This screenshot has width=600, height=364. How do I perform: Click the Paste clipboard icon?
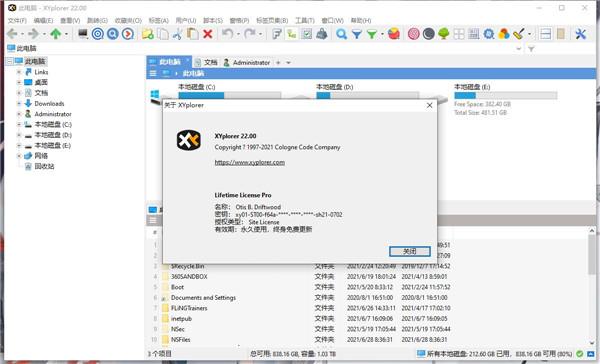[x=192, y=34]
